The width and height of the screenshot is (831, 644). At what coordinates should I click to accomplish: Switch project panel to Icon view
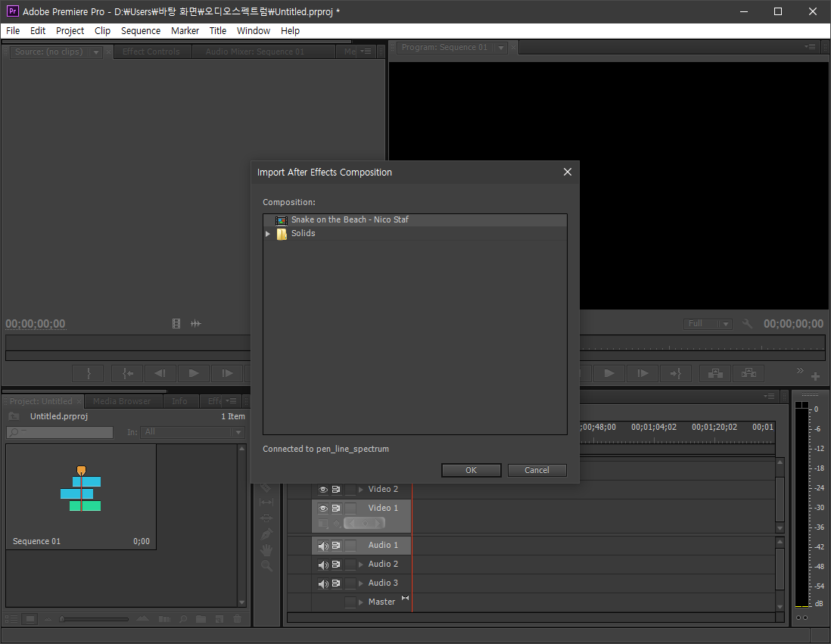point(30,618)
